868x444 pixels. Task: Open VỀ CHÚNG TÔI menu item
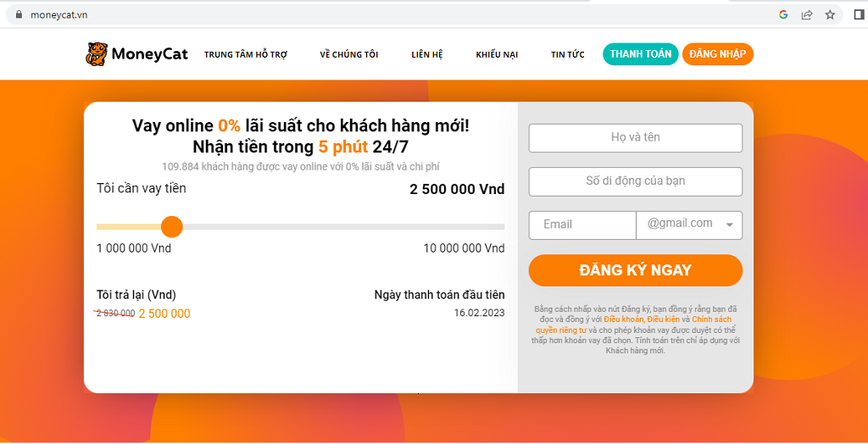pos(348,55)
